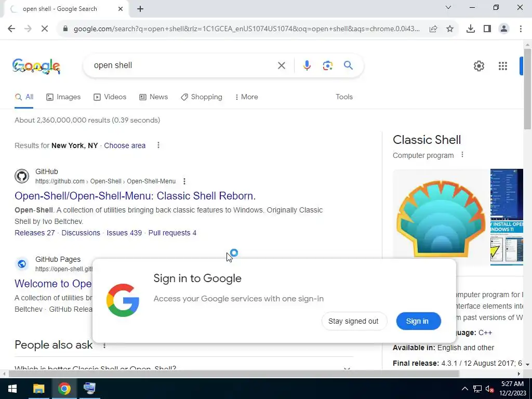This screenshot has width=532, height=399.
Task: Click the vertical page scrollbar
Action: click(527, 89)
